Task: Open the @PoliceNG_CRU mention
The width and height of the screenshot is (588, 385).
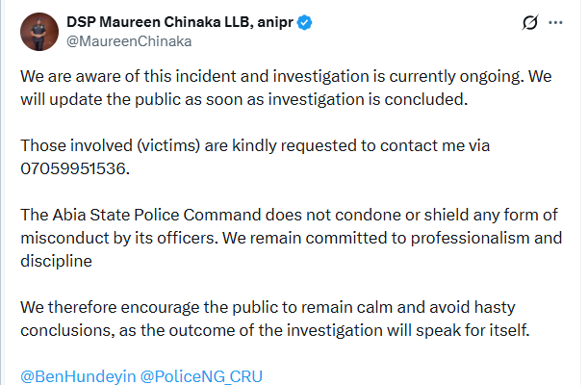Action: coord(201,375)
